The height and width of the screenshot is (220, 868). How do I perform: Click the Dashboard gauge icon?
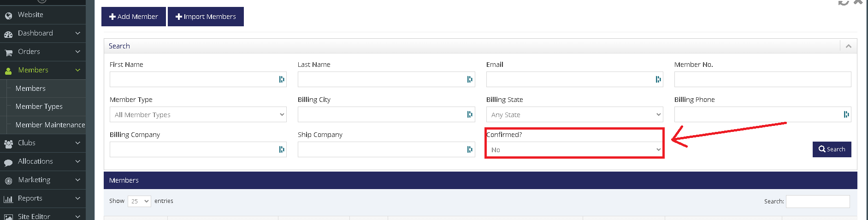8,34
